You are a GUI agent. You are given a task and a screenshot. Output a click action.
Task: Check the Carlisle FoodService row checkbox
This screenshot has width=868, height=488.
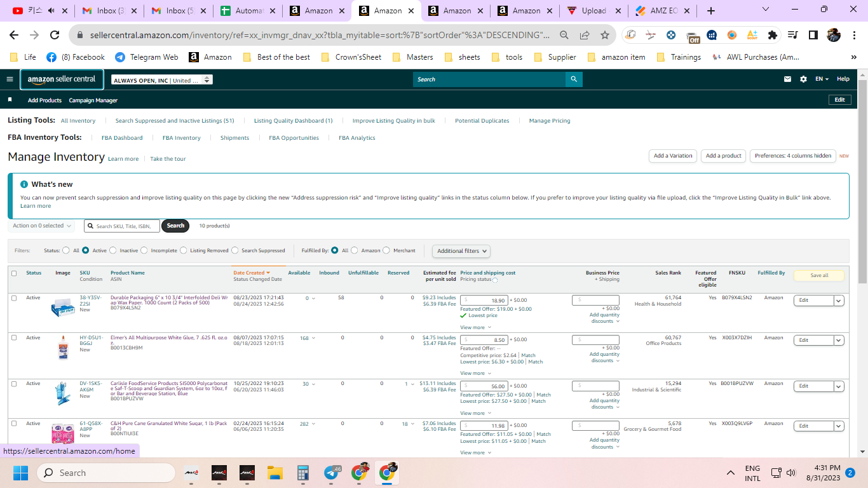coord(14,384)
